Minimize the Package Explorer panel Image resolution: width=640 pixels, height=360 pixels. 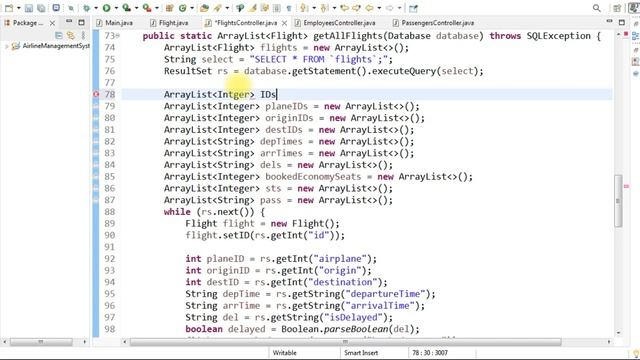pyautogui.click(x=69, y=21)
